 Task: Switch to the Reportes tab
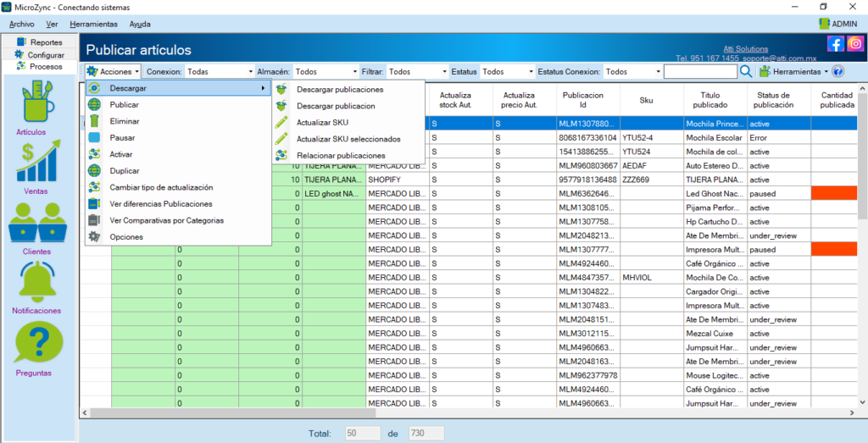[x=39, y=42]
